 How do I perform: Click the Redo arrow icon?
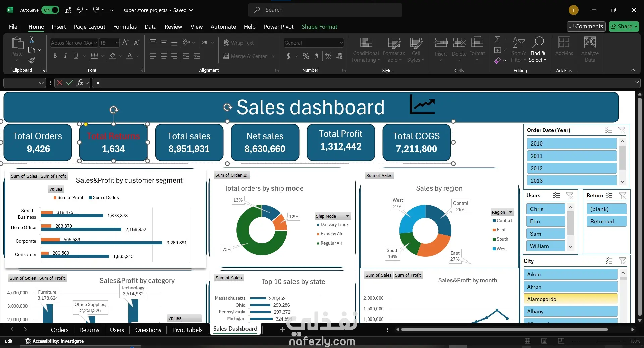pyautogui.click(x=96, y=10)
